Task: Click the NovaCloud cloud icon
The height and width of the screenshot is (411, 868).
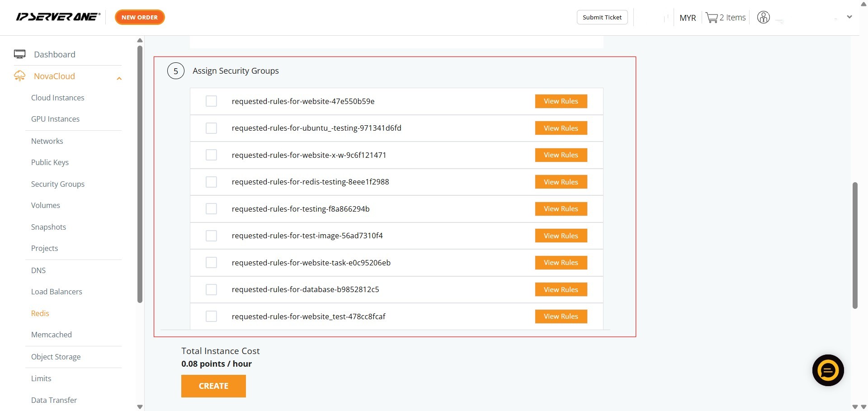Action: pyautogui.click(x=19, y=76)
